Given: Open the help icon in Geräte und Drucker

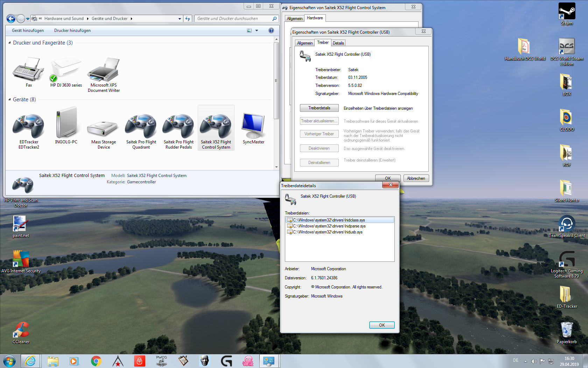Looking at the screenshot, I should [x=271, y=30].
